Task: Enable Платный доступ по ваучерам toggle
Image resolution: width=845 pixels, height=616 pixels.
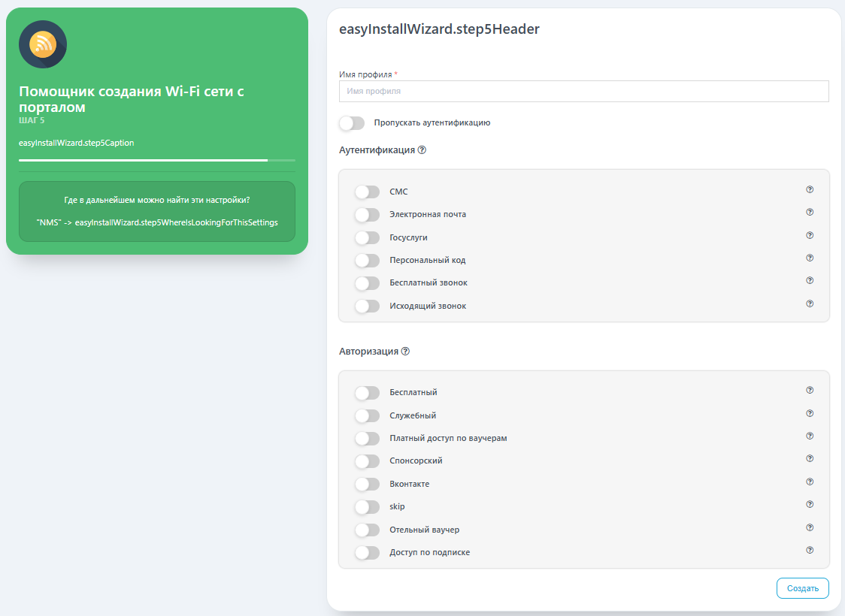Action: click(367, 438)
